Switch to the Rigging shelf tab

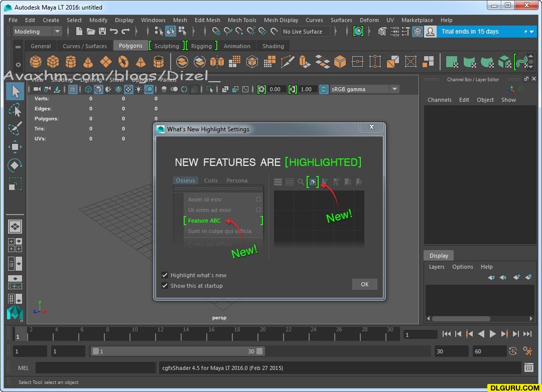201,46
